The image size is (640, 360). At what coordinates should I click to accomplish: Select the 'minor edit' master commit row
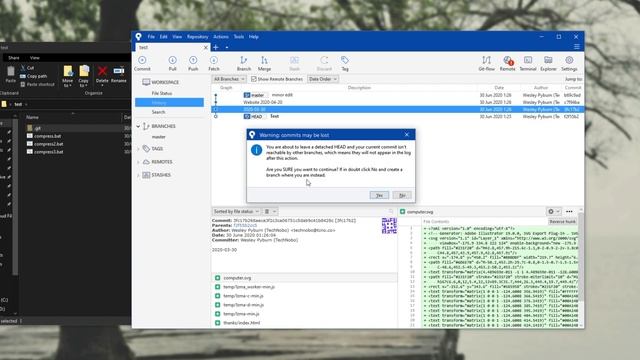[398, 95]
